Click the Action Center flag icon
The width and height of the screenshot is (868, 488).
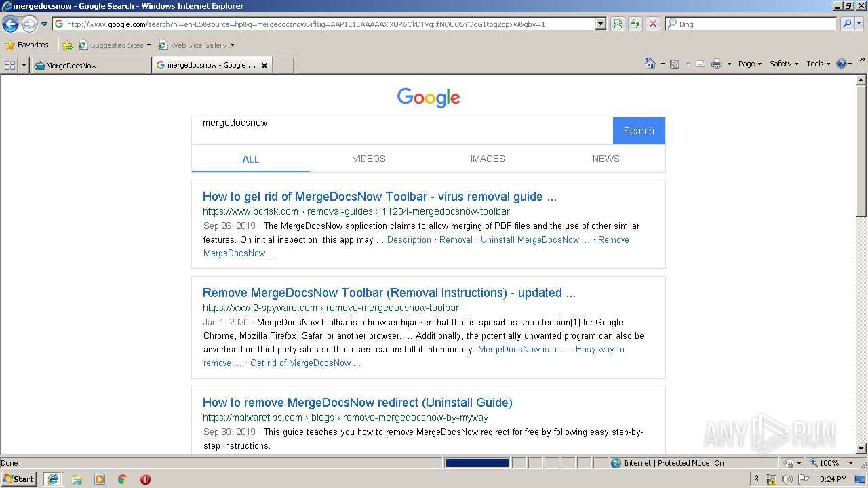tap(804, 479)
